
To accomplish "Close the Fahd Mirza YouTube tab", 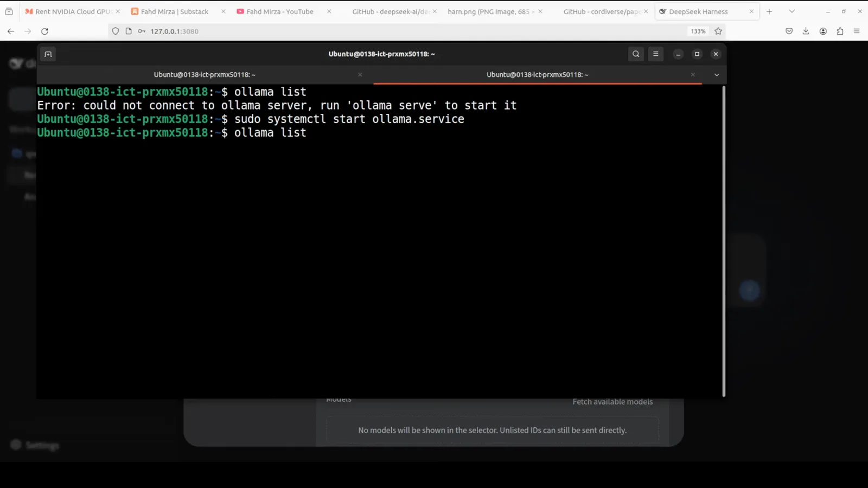I will click(x=329, y=11).
